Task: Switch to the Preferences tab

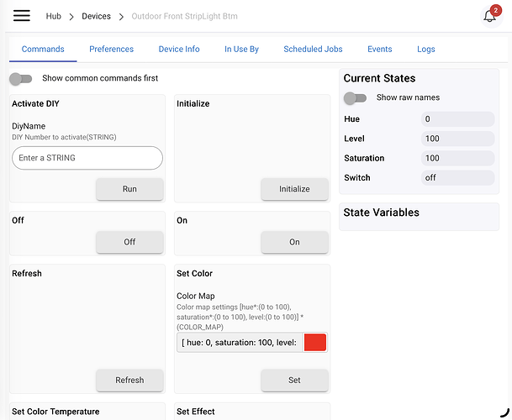Action: tap(111, 50)
